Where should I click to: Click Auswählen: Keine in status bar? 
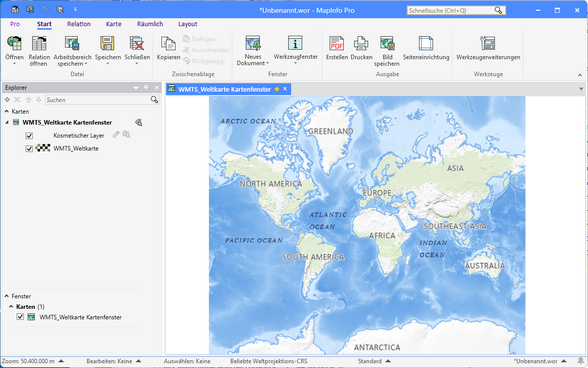point(187,361)
